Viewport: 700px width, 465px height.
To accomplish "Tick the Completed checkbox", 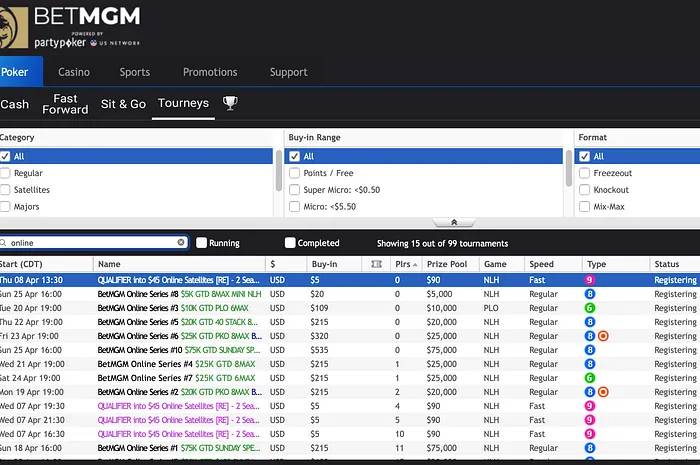I will [x=290, y=243].
